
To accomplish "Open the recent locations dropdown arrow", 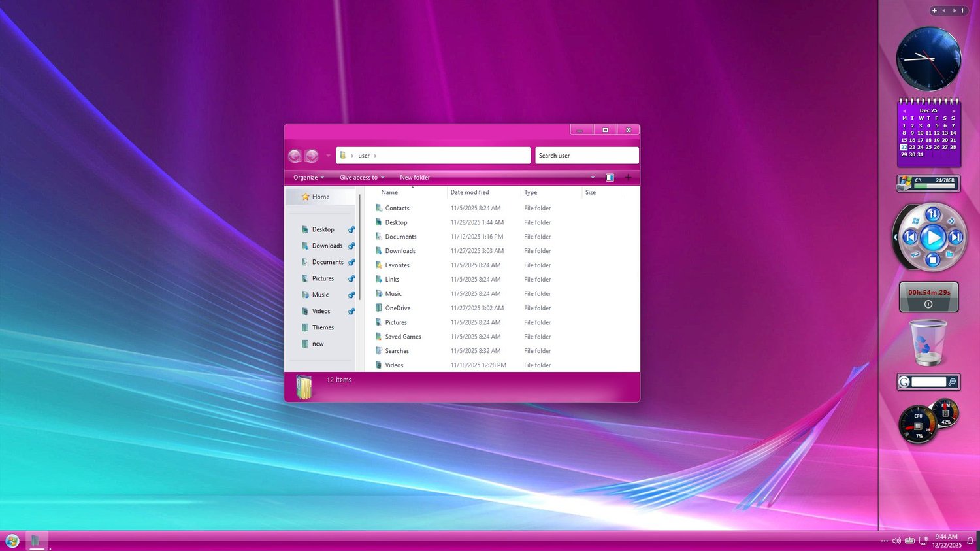I will [328, 156].
